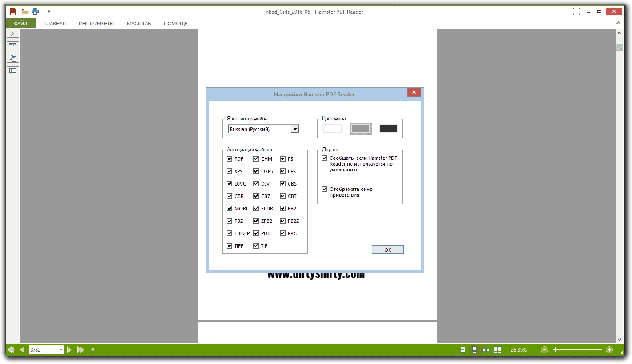Click the vertical scrollbar down arrow
Viewport: 632px width, 364px height.
[619, 339]
